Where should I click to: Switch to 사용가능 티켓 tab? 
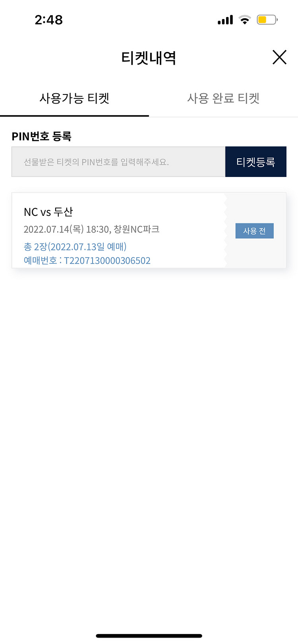(74, 98)
